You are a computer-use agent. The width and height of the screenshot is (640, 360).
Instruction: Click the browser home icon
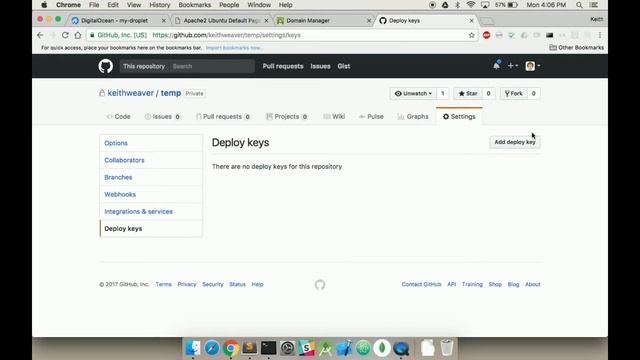click(x=78, y=35)
